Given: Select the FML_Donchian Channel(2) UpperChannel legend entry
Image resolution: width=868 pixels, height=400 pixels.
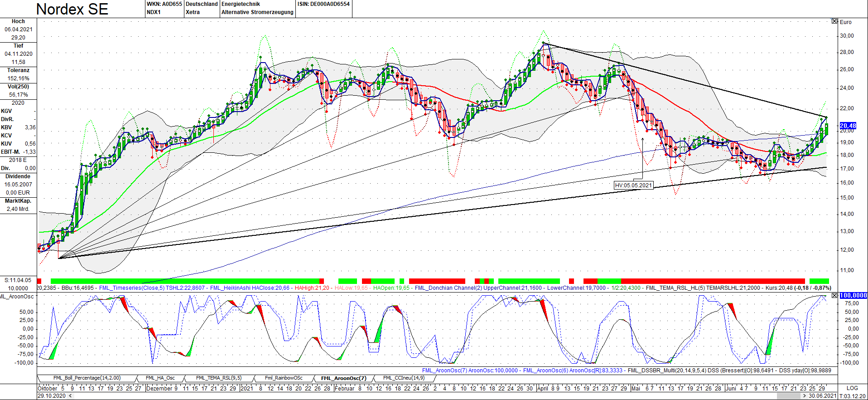Looking at the screenshot, I should pyautogui.click(x=478, y=288).
